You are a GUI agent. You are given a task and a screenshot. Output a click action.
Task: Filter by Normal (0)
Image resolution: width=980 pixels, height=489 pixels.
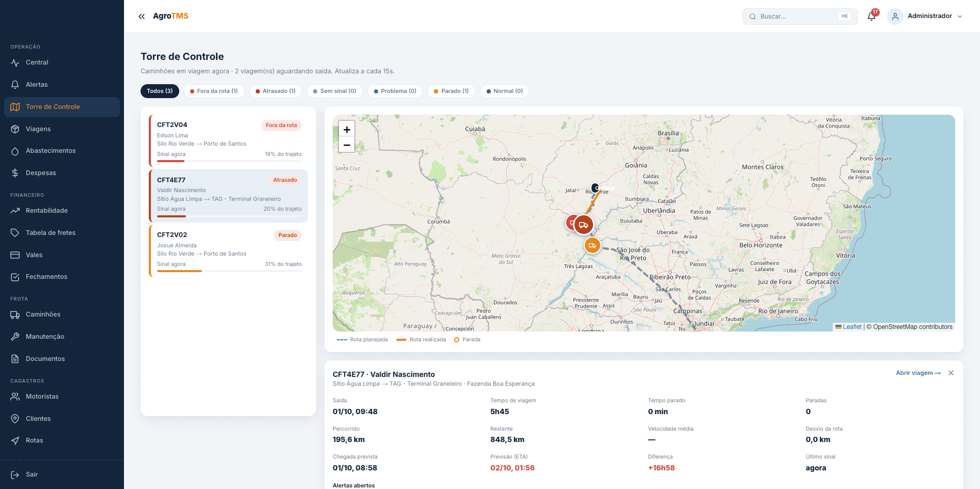505,91
